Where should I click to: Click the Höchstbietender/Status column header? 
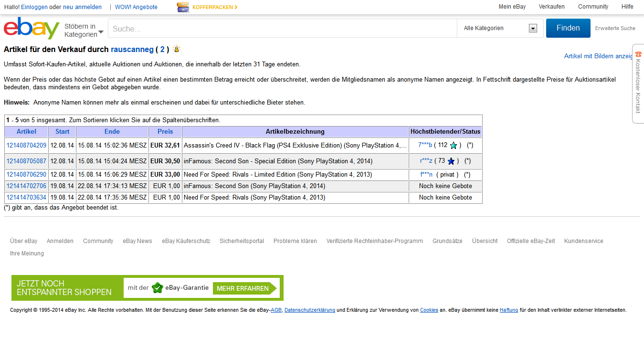point(445,131)
